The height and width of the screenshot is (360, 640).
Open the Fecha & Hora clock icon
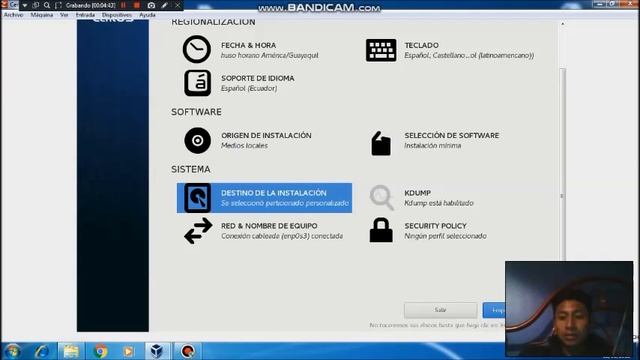click(197, 49)
